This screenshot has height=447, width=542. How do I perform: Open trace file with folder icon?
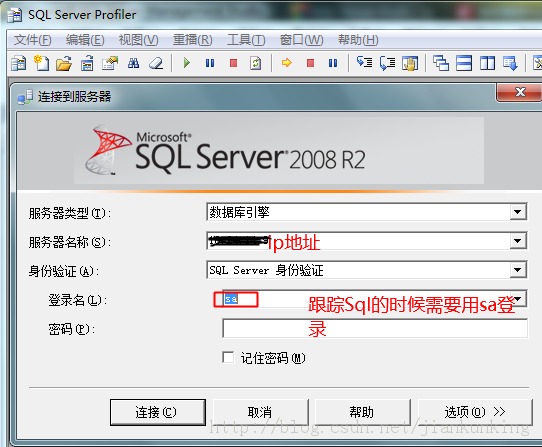(x=64, y=63)
